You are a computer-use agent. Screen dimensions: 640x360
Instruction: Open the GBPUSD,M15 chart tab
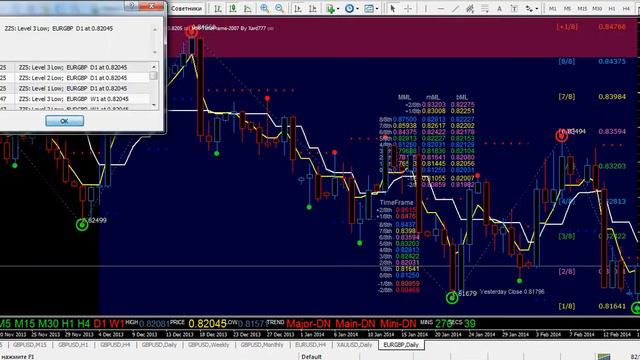(29, 345)
